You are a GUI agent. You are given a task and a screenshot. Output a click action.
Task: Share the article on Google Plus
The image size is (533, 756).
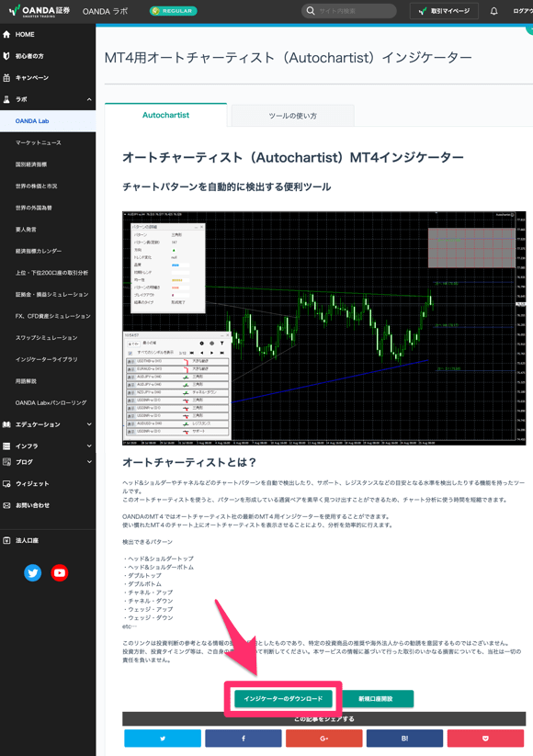[323, 739]
